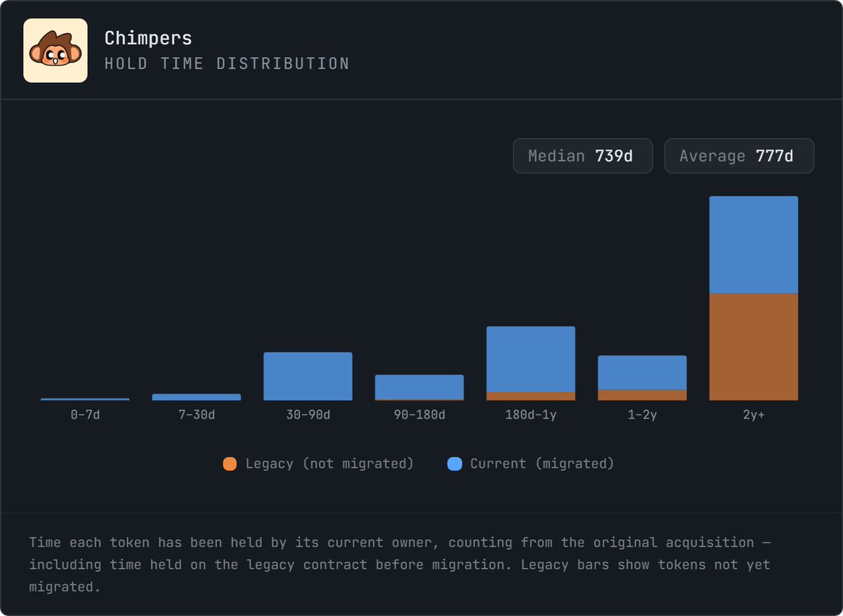Click the Chimpers title text
The image size is (843, 616).
click(148, 38)
